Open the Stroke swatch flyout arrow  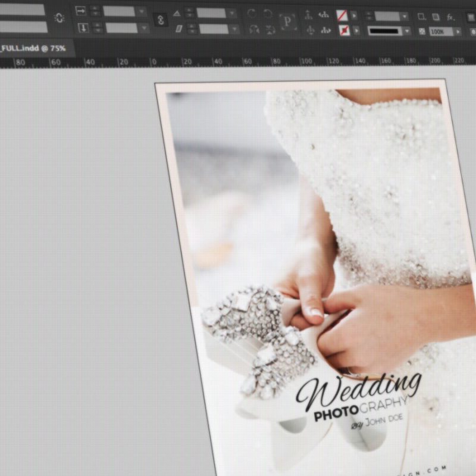(x=356, y=31)
